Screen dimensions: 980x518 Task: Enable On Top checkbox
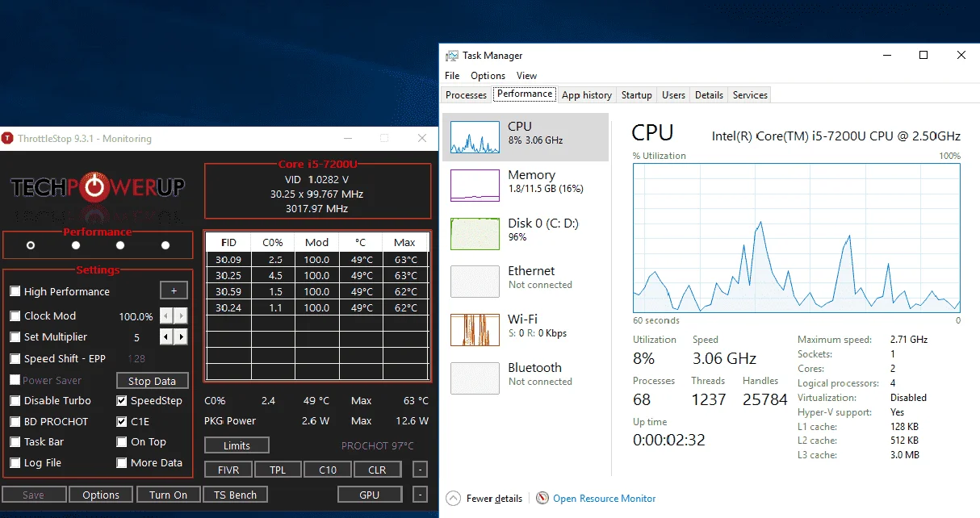click(122, 441)
